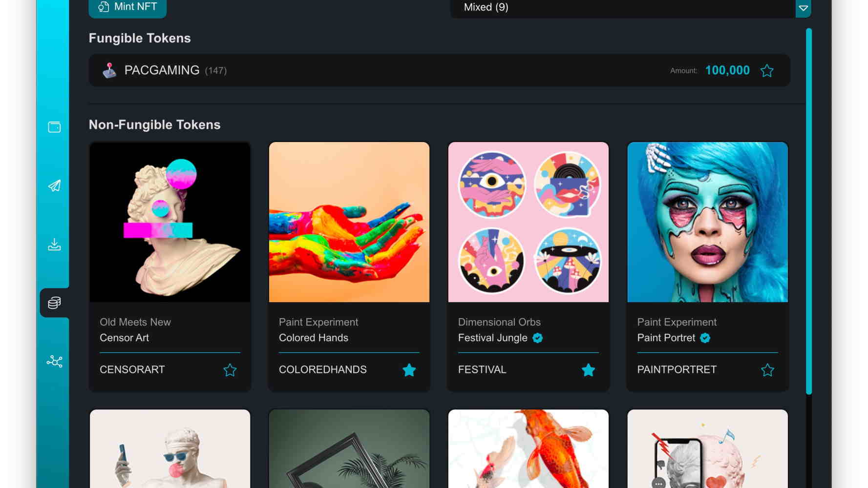Screen dimensions: 868x488
Task: Click the Dimensional Orbs collection name
Action: [499, 322]
